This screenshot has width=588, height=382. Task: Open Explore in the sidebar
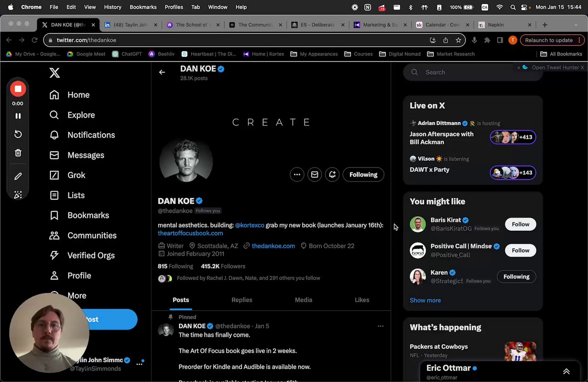72,115
